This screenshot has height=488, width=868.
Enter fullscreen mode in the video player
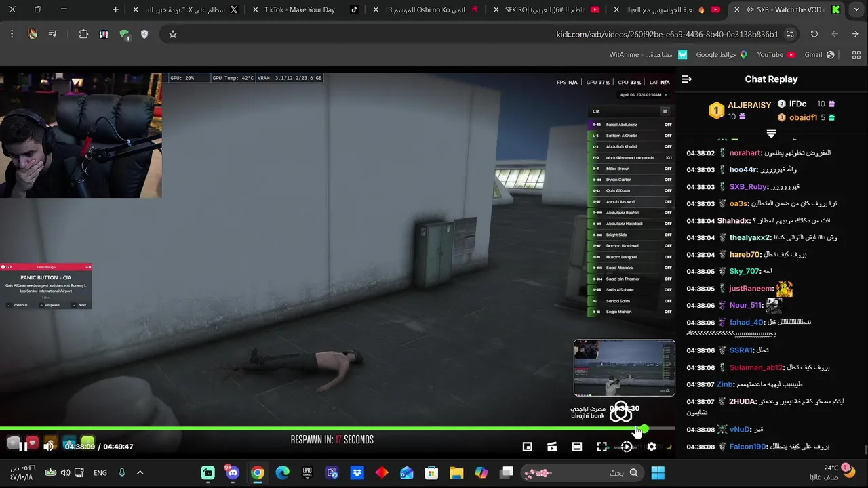coord(601,447)
